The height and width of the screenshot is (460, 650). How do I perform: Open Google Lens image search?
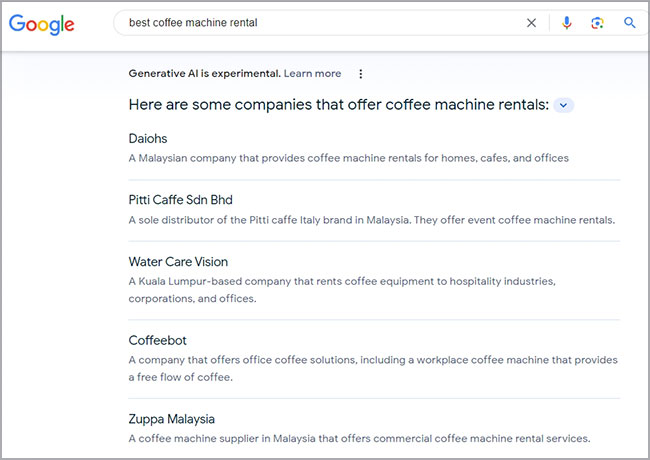point(597,23)
